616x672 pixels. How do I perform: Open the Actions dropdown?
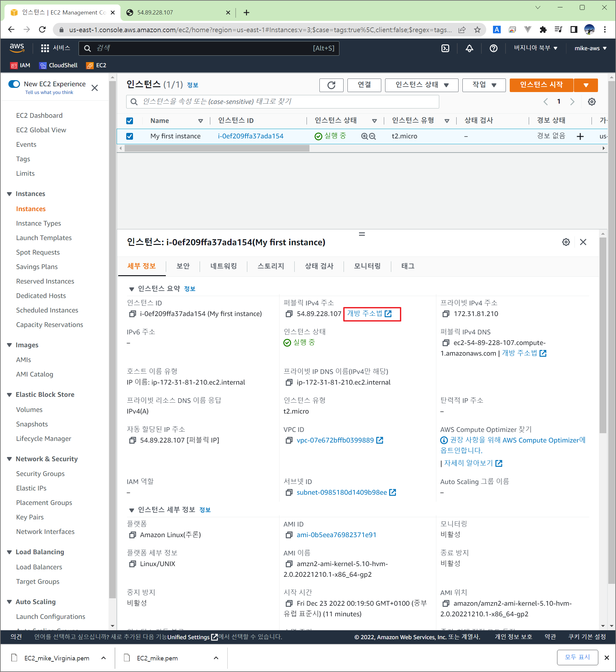[484, 85]
